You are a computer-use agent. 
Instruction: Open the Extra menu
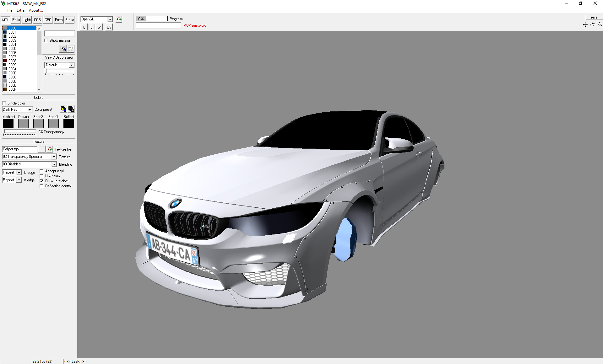pyautogui.click(x=20, y=10)
